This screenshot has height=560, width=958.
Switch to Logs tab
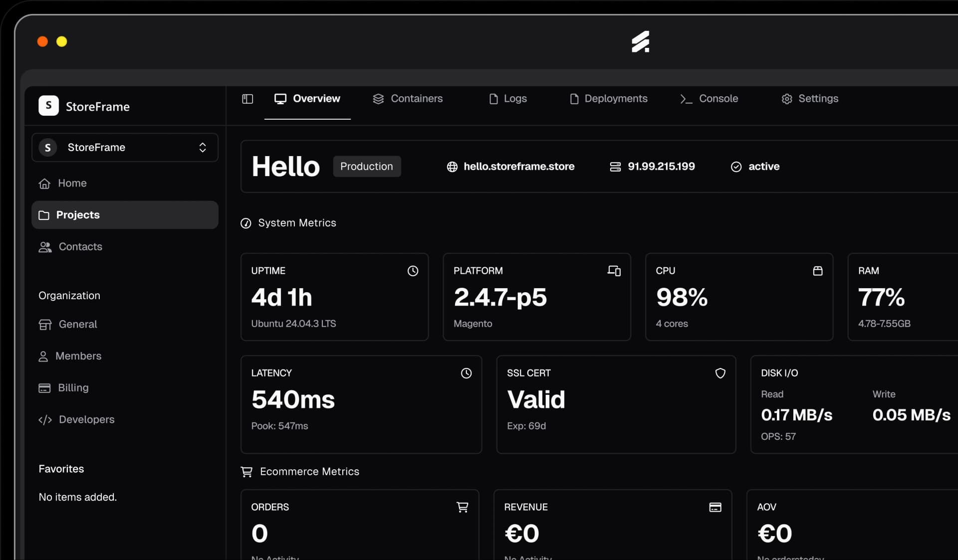click(x=508, y=99)
